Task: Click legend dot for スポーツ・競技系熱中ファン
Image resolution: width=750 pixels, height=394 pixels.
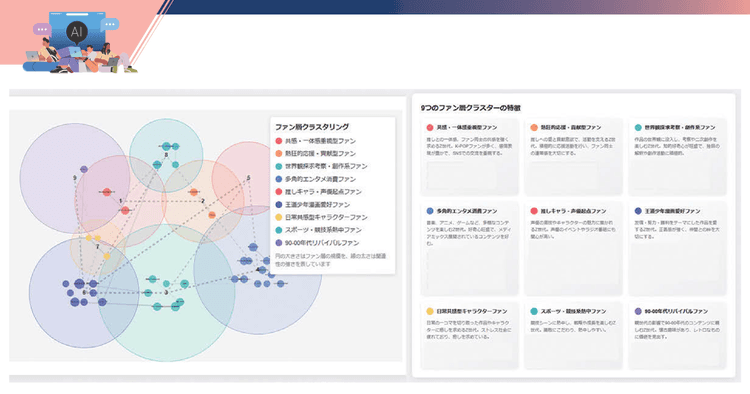Action: [x=279, y=230]
